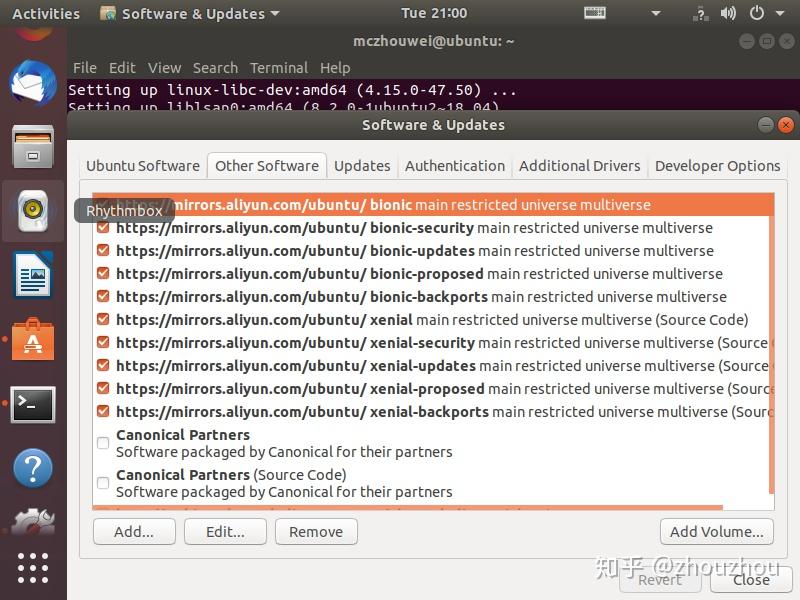Click the Show Applications grid icon

30,568
